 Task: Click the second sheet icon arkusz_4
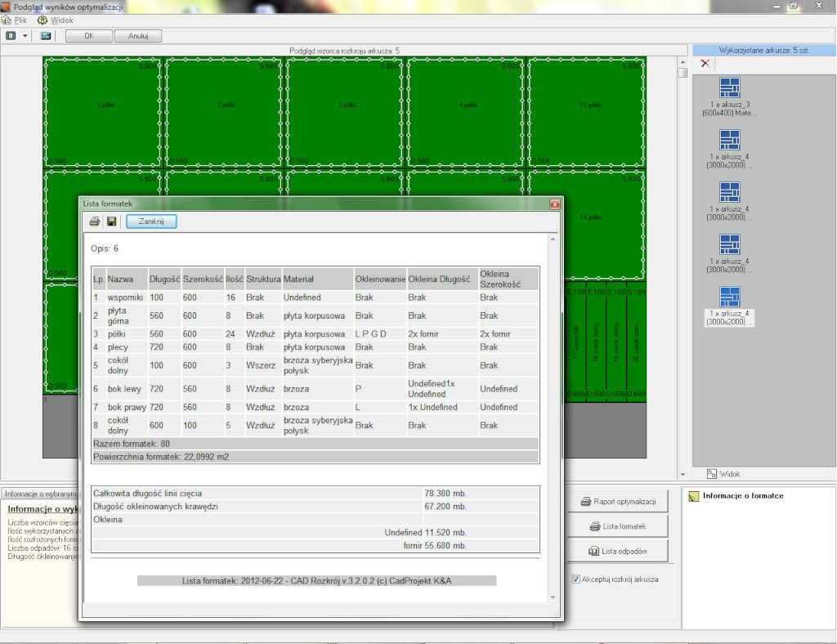coord(729,140)
